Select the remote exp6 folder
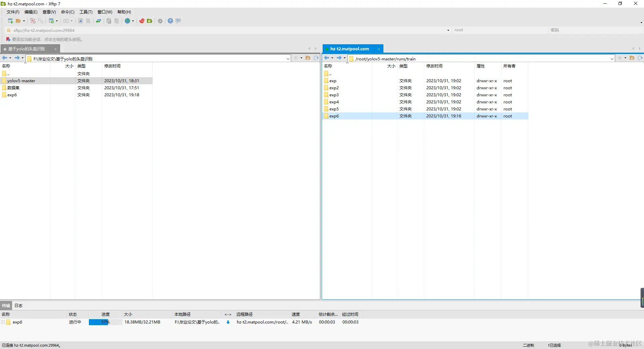This screenshot has height=349, width=644. [425, 116]
